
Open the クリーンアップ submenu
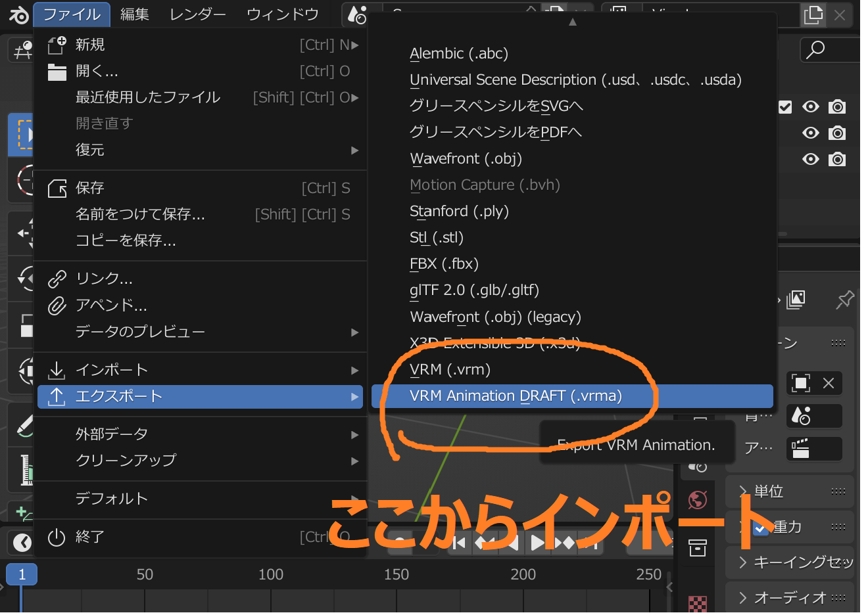[x=201, y=461]
